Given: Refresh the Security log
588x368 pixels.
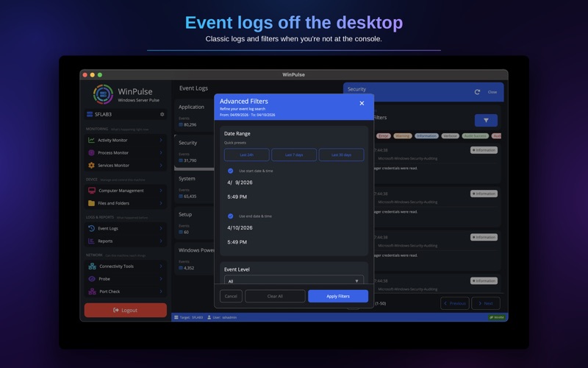Looking at the screenshot, I should [477, 92].
